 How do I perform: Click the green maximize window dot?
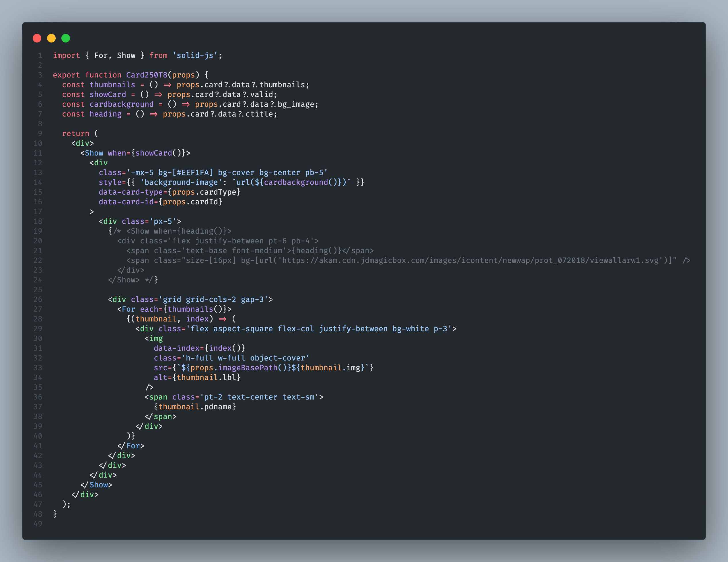coord(66,38)
